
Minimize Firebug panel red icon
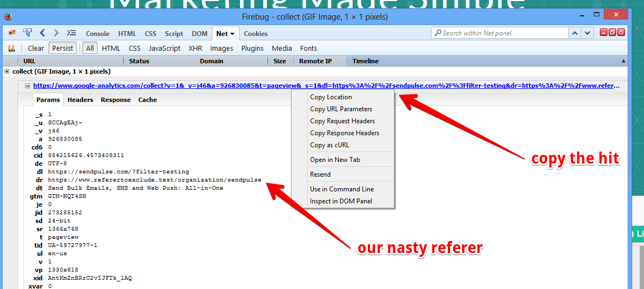[x=604, y=33]
